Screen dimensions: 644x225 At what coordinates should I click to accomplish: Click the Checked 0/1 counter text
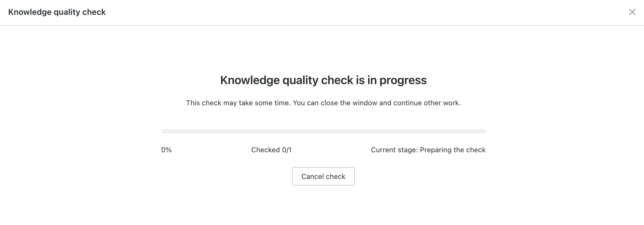[x=271, y=150]
